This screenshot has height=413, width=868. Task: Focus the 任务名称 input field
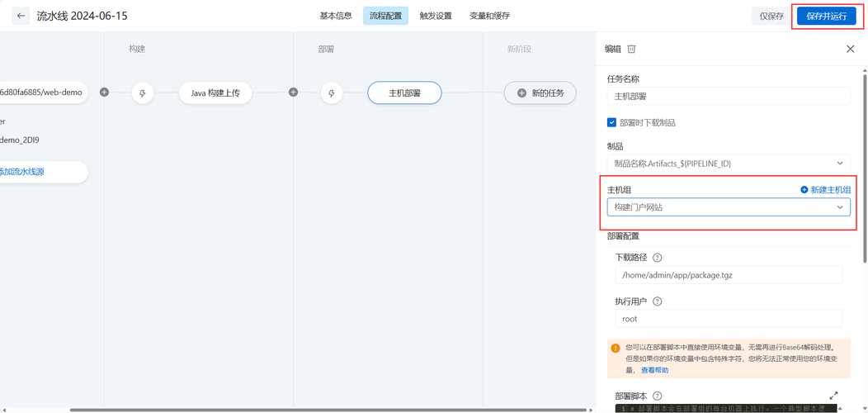729,96
